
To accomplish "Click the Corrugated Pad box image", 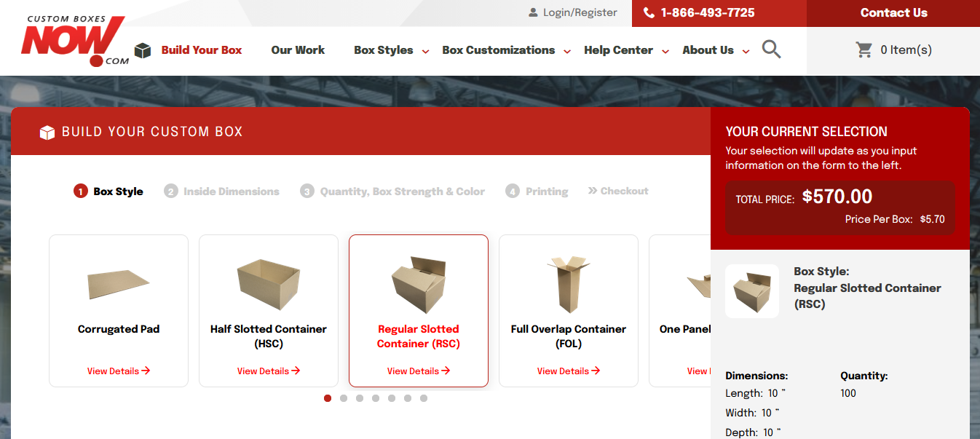I will coord(119,282).
